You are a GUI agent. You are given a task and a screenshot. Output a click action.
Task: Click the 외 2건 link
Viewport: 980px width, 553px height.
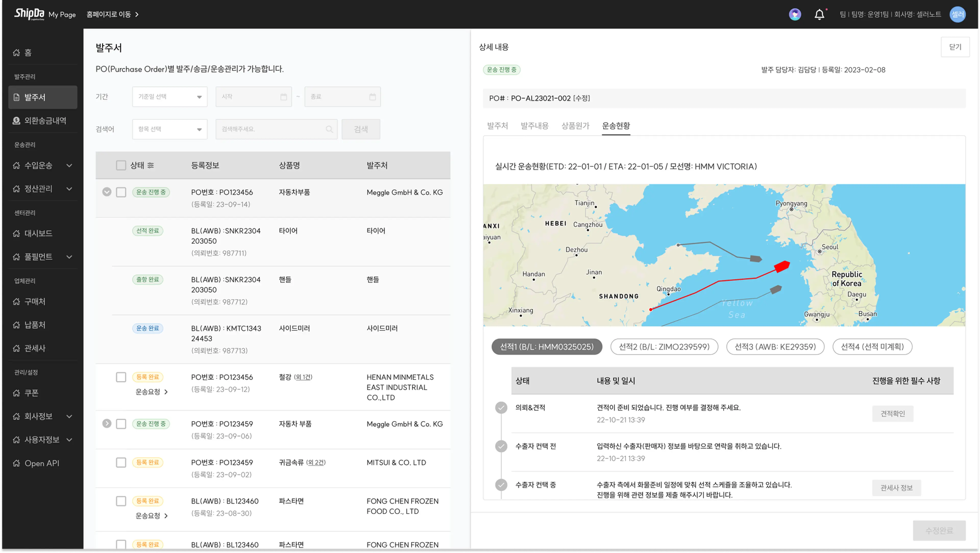316,462
